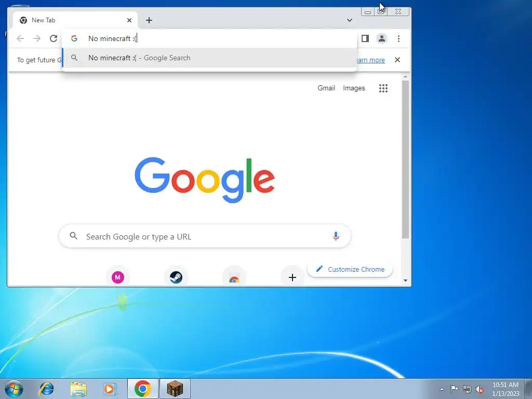Switch to Chrome on the taskbar

tap(143, 389)
